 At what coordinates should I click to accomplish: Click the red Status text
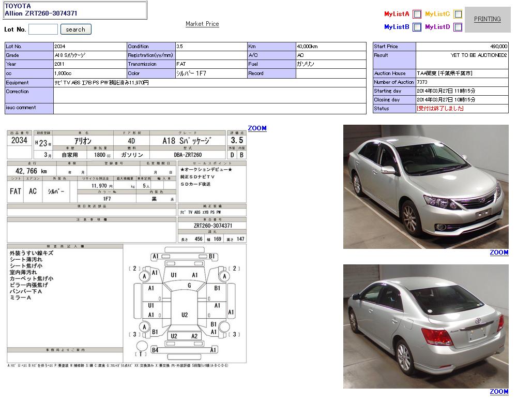440,109
